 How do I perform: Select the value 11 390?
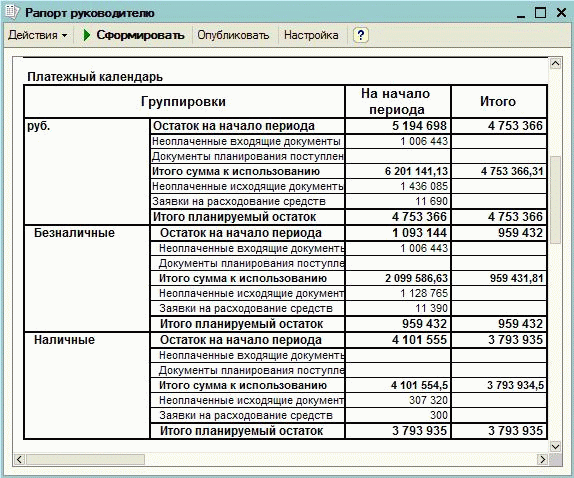tap(431, 308)
